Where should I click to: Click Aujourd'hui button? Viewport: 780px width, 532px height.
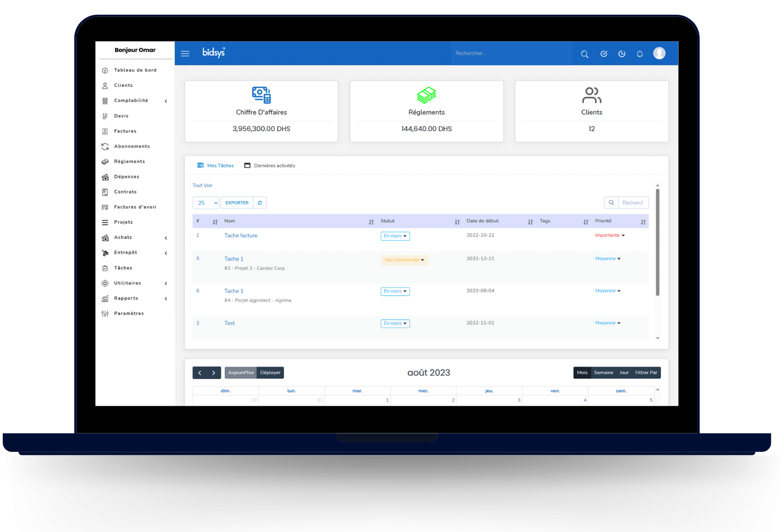pos(240,373)
